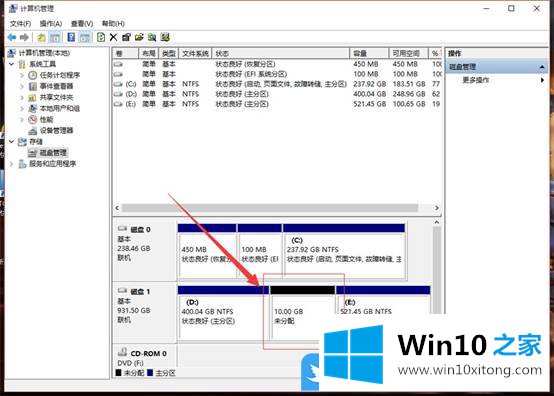Click the (C:) volume drive icon in list
The height and width of the screenshot is (396, 554).
pos(118,84)
